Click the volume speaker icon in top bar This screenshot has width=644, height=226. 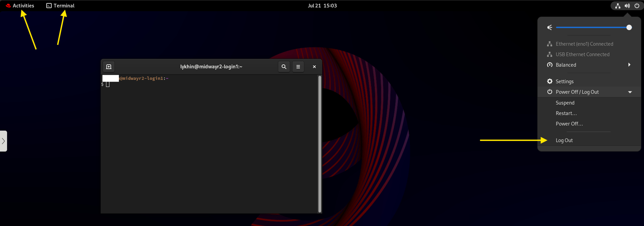pos(627,6)
